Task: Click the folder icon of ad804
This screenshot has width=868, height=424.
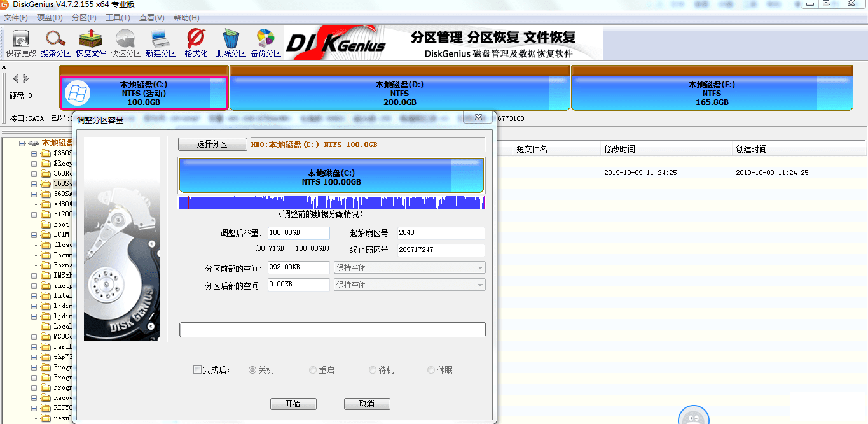Action: coord(46,204)
